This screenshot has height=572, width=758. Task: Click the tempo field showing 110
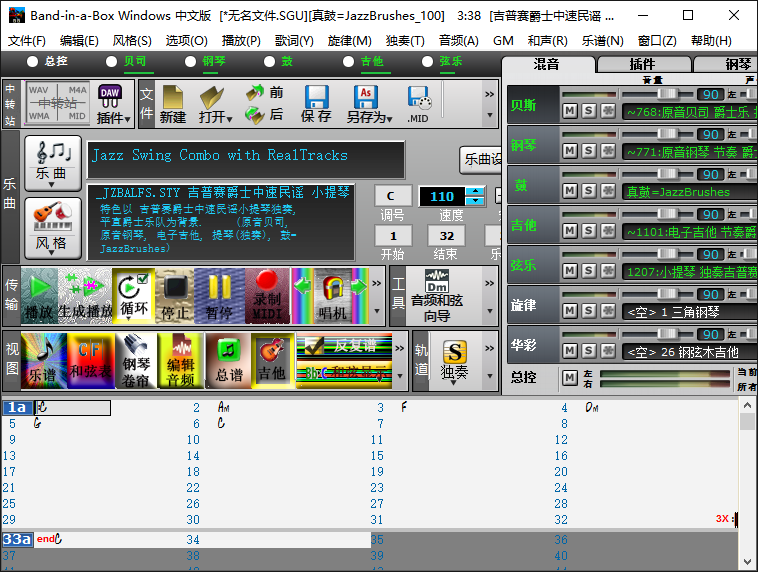coord(441,196)
